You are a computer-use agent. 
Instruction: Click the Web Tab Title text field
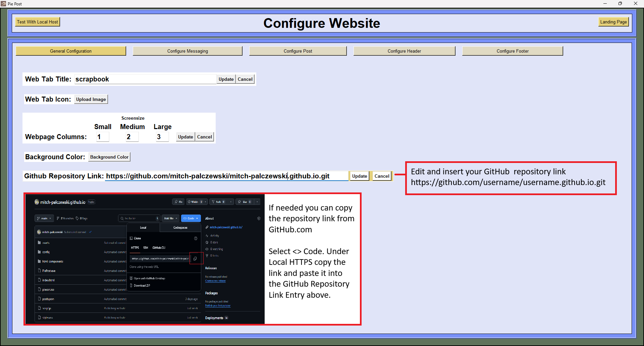tap(145, 79)
